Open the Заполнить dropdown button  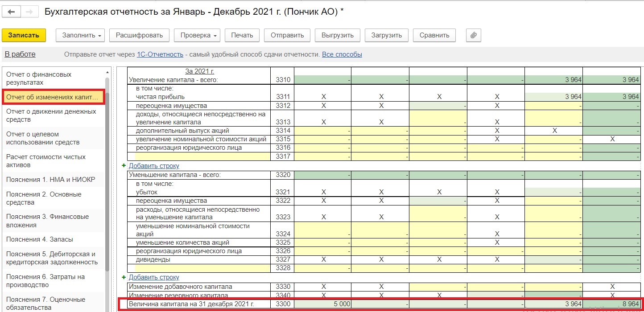pos(80,35)
